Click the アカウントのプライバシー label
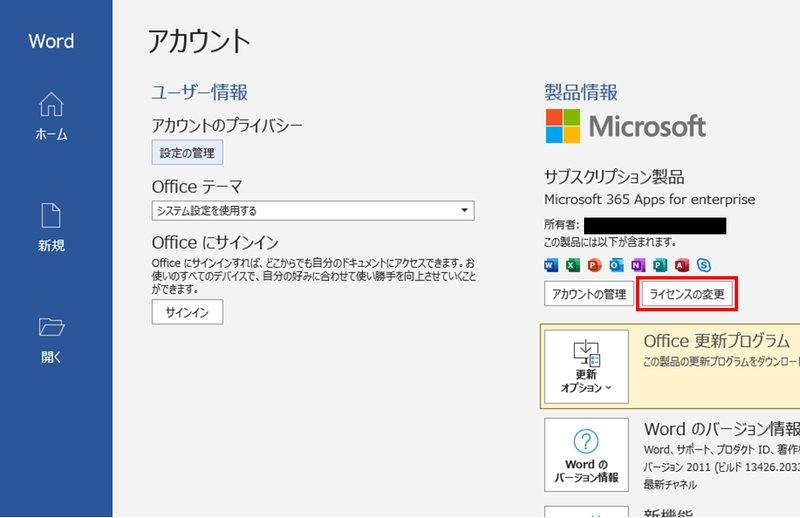Screen dimensions: 800x518 [227, 125]
